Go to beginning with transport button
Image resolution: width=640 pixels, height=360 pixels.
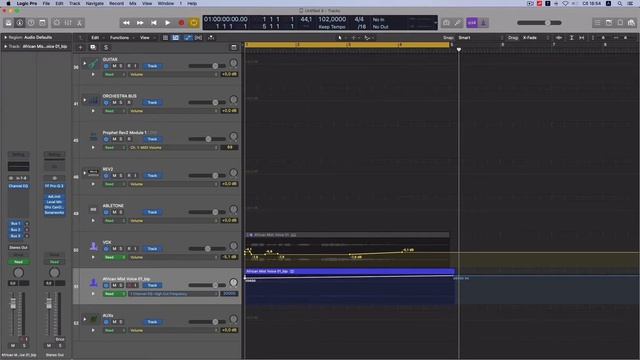(x=154, y=23)
